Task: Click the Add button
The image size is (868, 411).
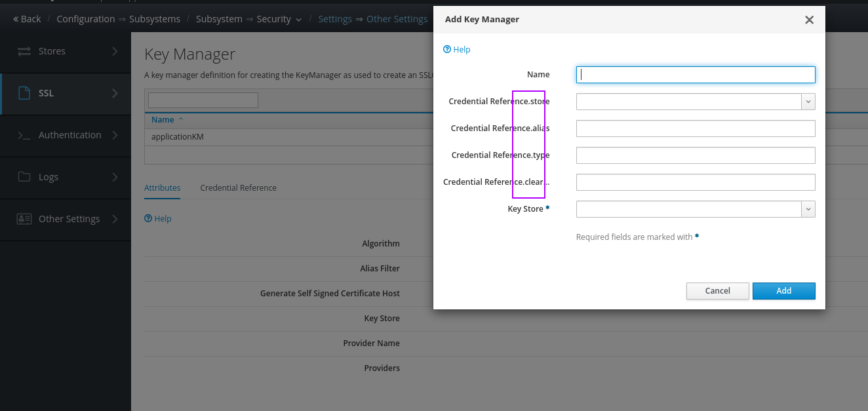Action: point(783,290)
